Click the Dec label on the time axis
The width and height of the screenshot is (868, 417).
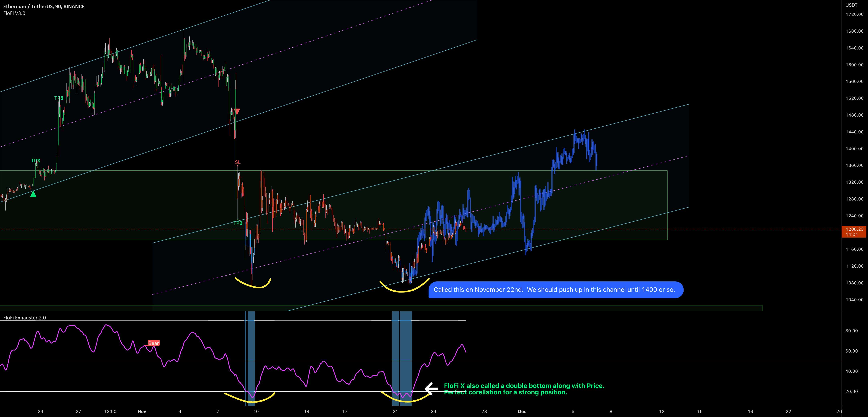(x=522, y=411)
